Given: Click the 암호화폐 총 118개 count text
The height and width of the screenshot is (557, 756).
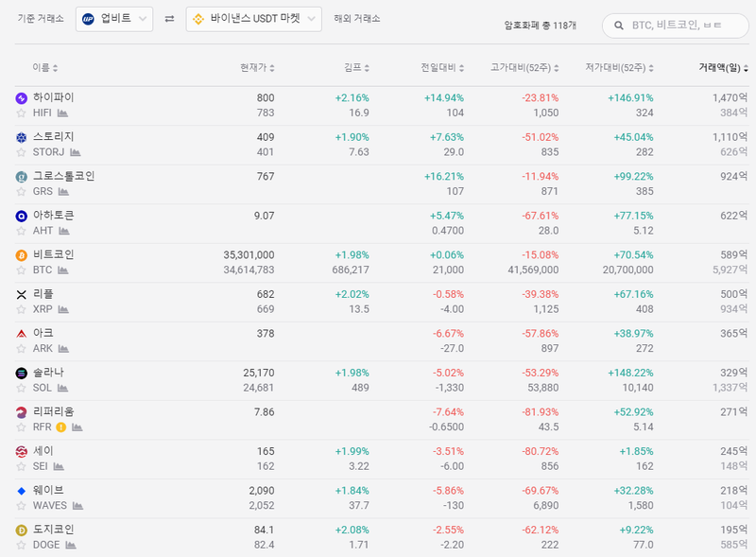Looking at the screenshot, I should [540, 26].
